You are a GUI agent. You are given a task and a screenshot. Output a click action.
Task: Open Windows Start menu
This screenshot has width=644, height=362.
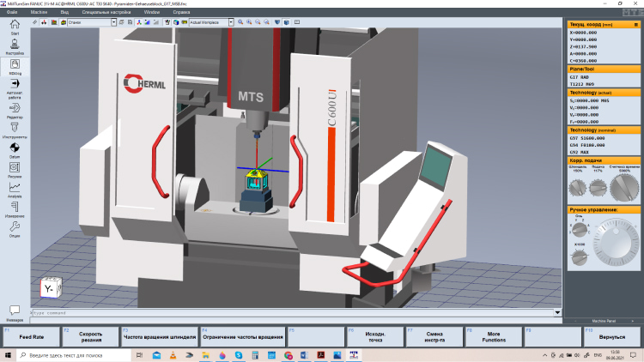coord(8,355)
